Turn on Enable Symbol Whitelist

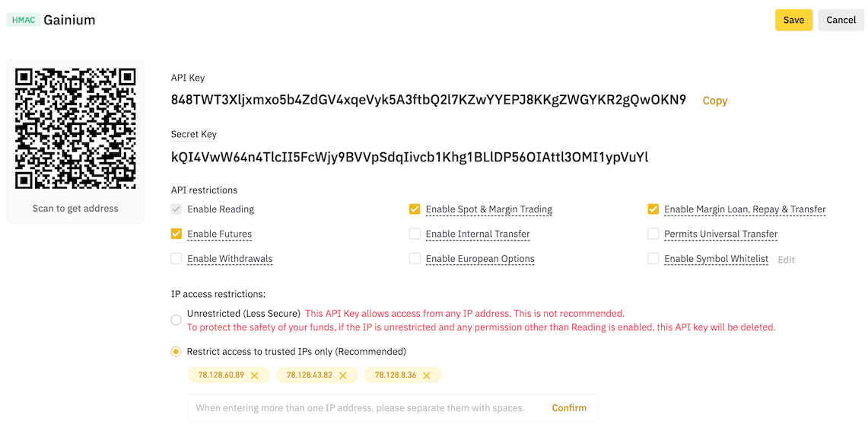click(x=653, y=259)
